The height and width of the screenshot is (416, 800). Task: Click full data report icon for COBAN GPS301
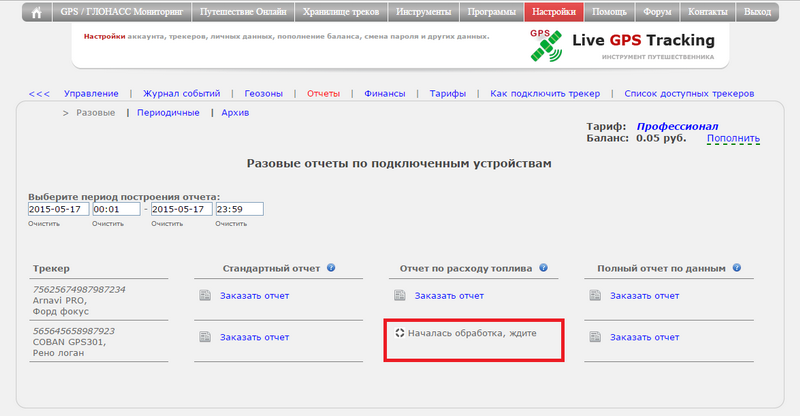click(x=595, y=337)
